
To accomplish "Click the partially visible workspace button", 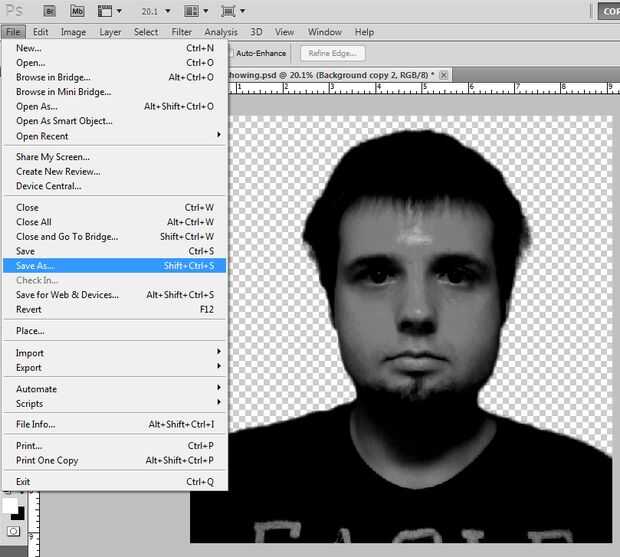I will [608, 12].
